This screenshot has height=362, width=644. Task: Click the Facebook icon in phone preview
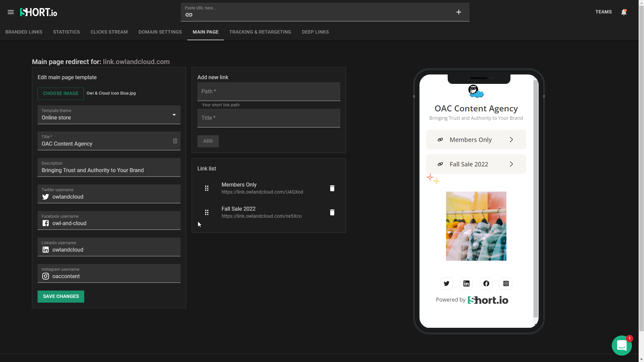[486, 284]
